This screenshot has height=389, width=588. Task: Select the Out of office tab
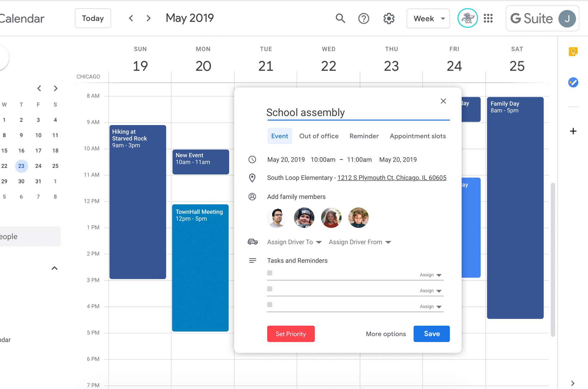319,136
